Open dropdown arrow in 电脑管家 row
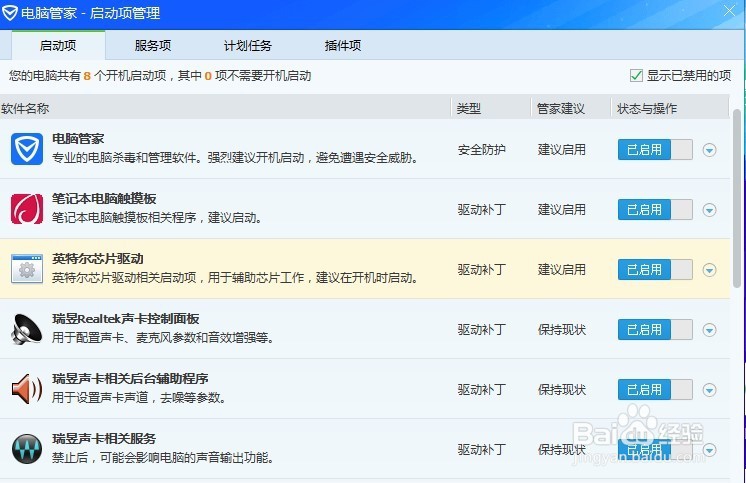The width and height of the screenshot is (746, 483). 709,150
